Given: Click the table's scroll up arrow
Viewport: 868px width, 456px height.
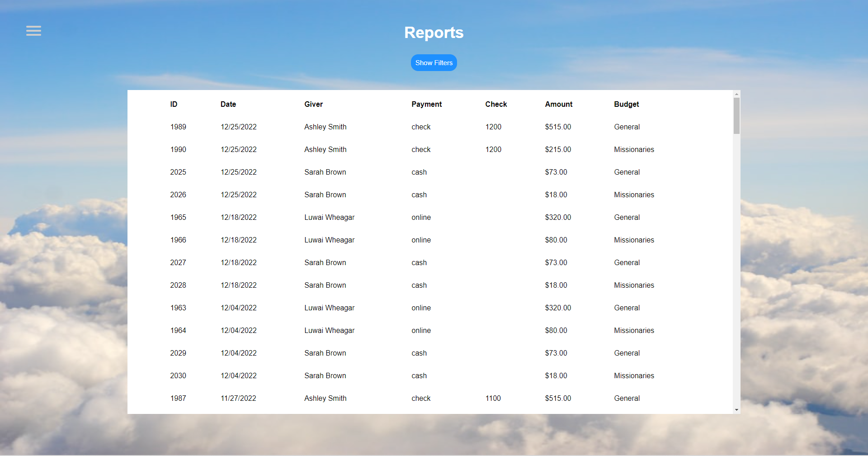Looking at the screenshot, I should [736, 94].
